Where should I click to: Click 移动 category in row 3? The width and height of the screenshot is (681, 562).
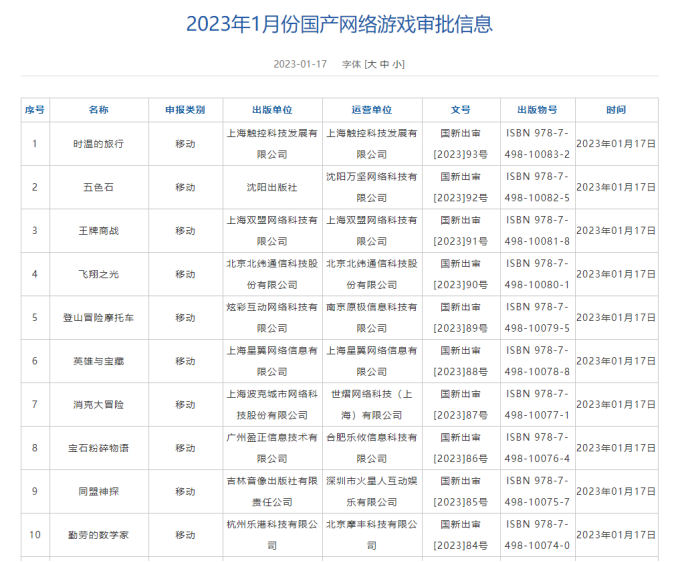tap(185, 231)
